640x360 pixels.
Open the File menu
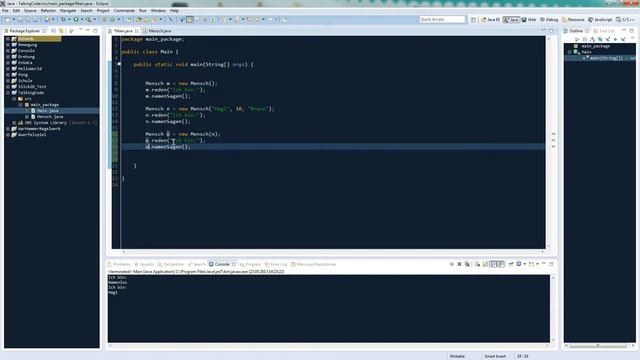[5, 11]
